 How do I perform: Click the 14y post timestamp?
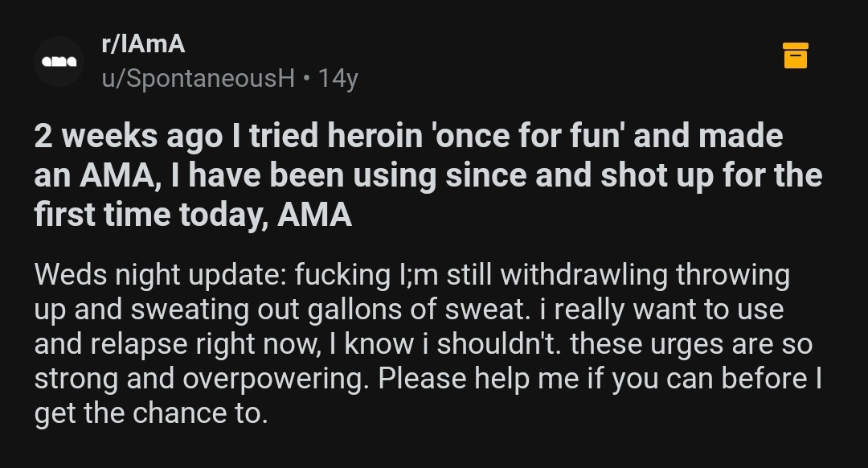point(338,78)
